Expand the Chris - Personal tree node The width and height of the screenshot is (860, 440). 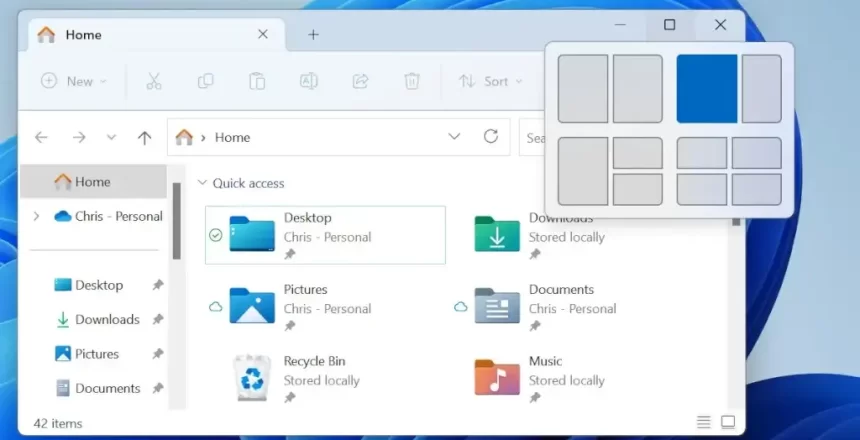(x=37, y=216)
